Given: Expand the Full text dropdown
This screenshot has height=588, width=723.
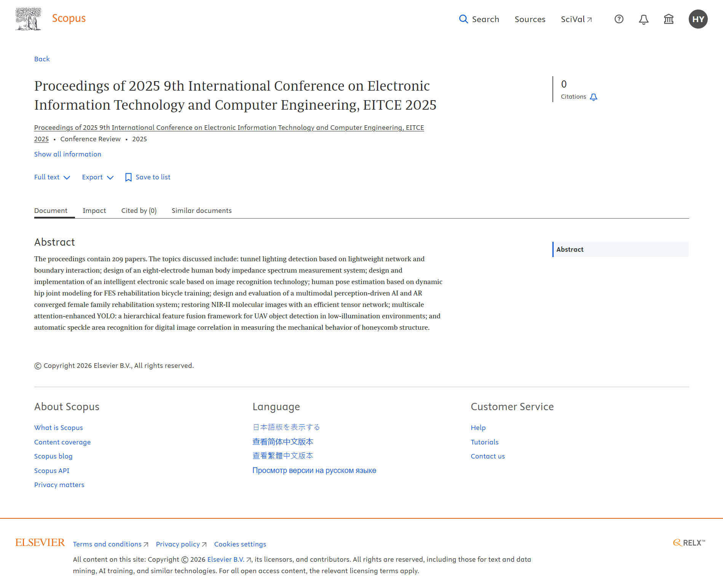Looking at the screenshot, I should click(52, 177).
